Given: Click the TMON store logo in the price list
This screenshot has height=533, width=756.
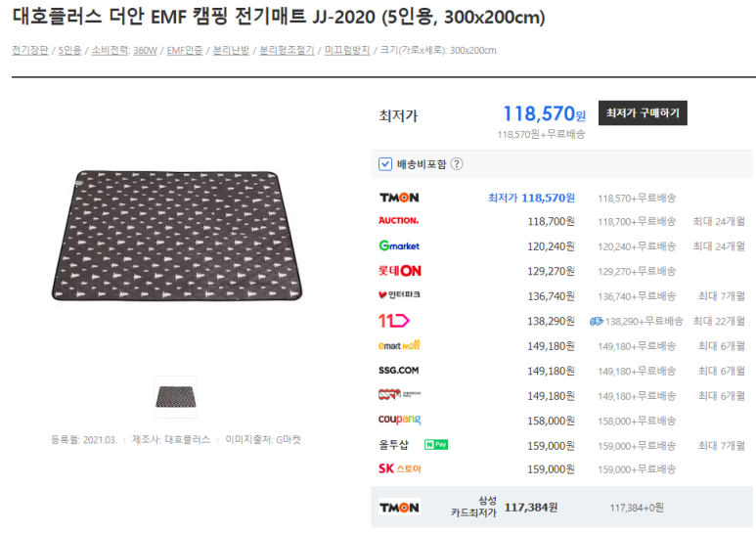Looking at the screenshot, I should [x=399, y=198].
